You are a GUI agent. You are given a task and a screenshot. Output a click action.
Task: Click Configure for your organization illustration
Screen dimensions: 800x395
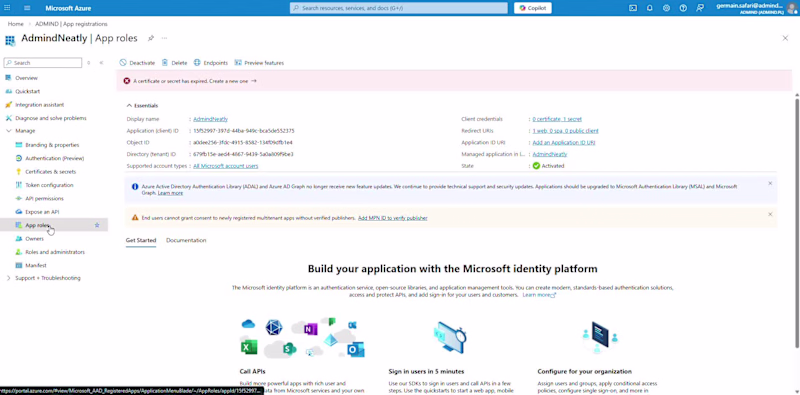601,337
